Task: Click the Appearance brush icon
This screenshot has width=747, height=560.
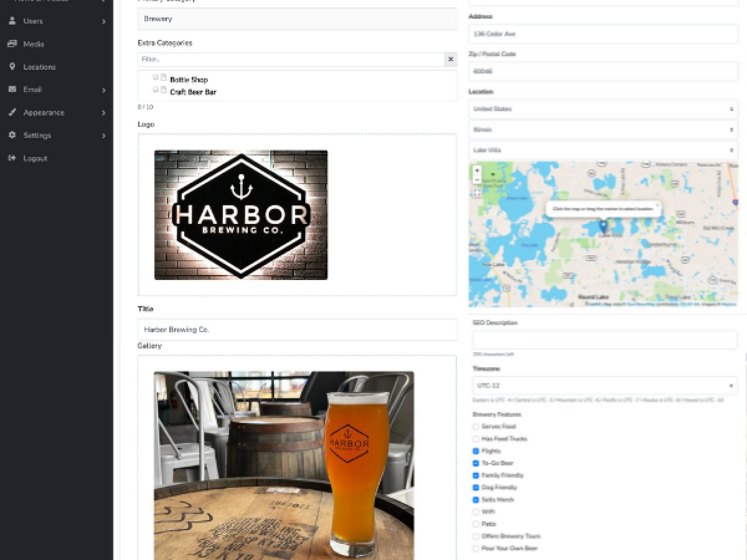Action: tap(12, 113)
